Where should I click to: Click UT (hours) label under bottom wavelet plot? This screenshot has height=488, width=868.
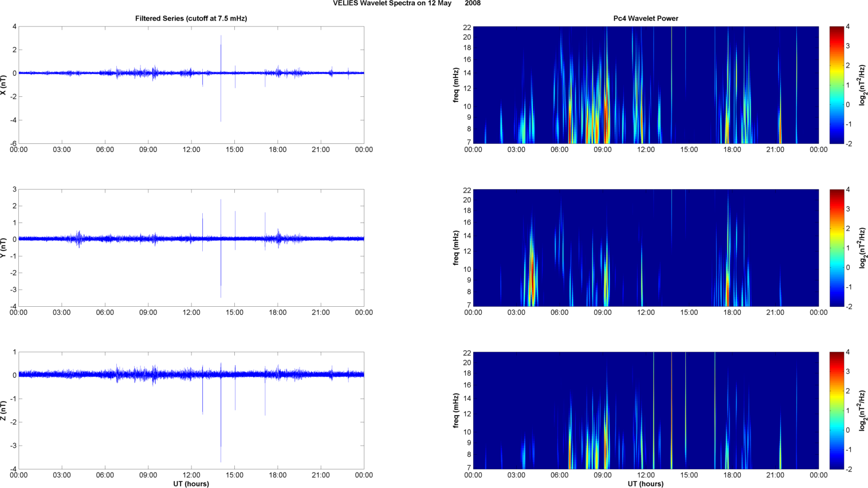646,483
